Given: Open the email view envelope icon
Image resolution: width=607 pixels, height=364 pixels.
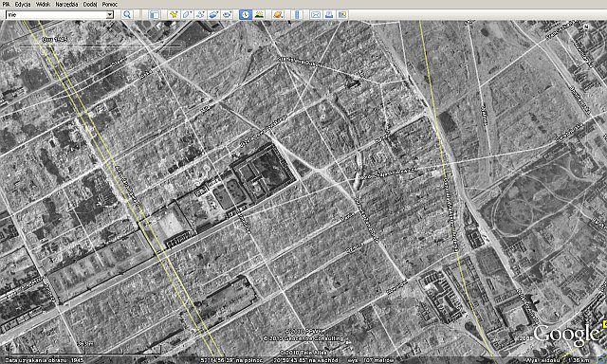Looking at the screenshot, I should point(316,15).
